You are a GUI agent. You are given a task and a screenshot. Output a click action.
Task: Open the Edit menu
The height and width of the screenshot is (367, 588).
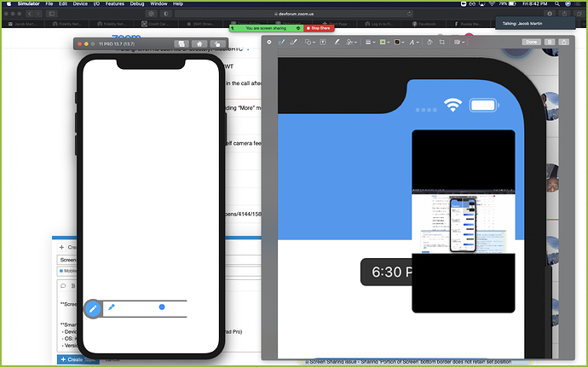(63, 3)
